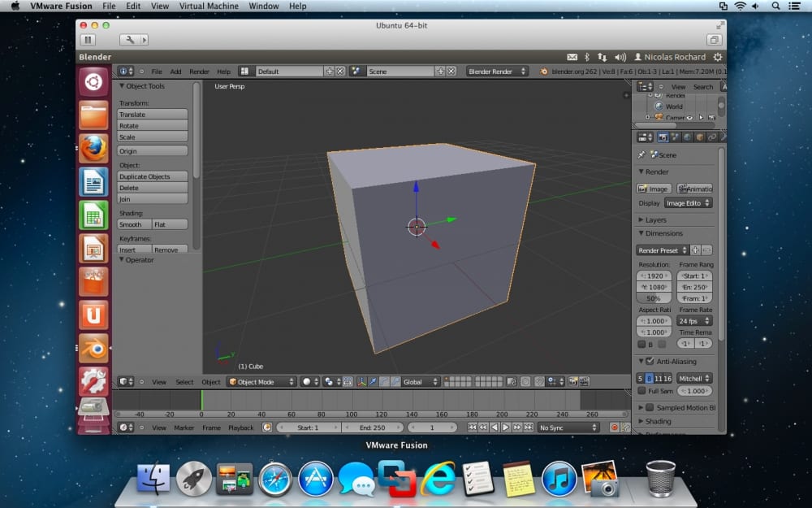
Task: Select the Object Constraints chain tab icon
Action: point(712,137)
